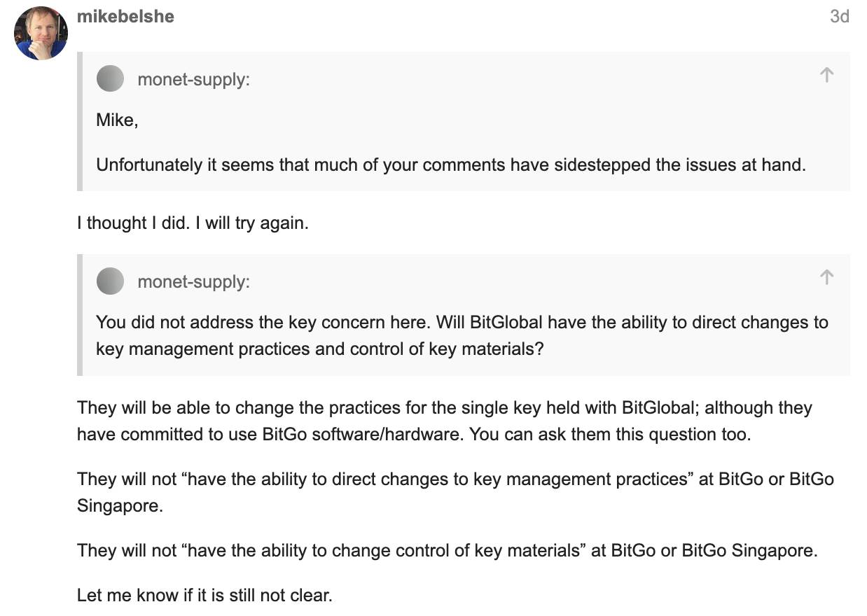Click the up arrow on the second monet-supply quote
The height and width of the screenshot is (616, 867).
pos(826,277)
